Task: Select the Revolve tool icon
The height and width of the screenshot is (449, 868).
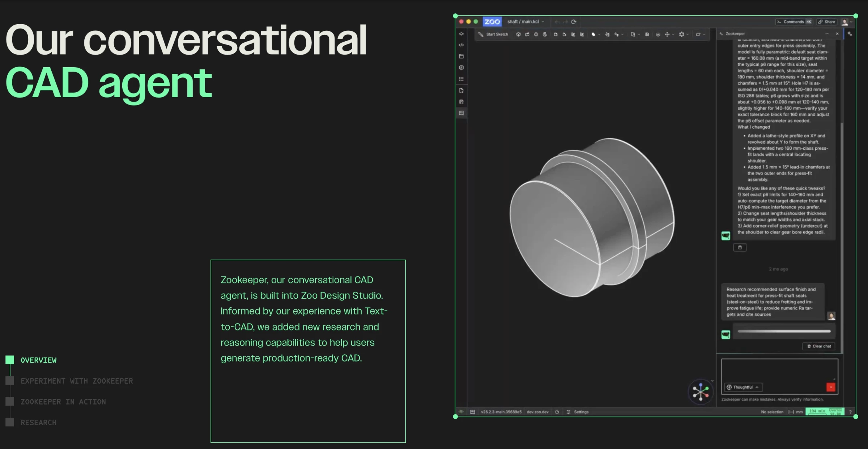Action: (x=545, y=34)
